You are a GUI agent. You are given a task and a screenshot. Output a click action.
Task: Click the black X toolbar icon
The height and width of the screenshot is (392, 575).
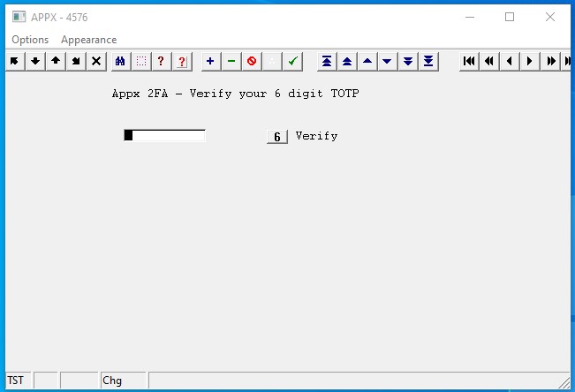click(96, 61)
